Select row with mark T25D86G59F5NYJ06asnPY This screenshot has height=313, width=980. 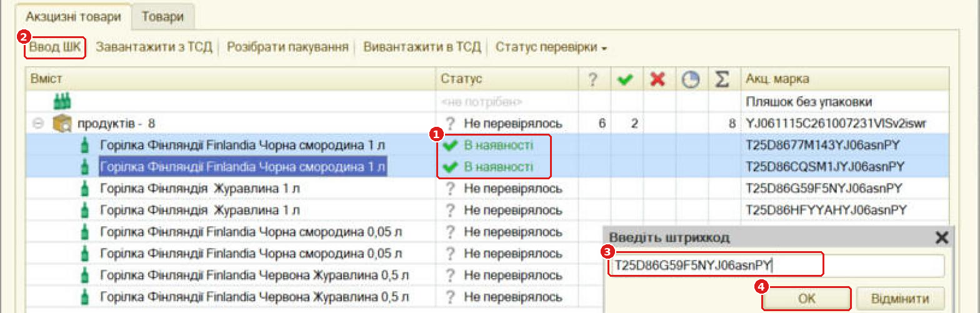tap(487, 188)
